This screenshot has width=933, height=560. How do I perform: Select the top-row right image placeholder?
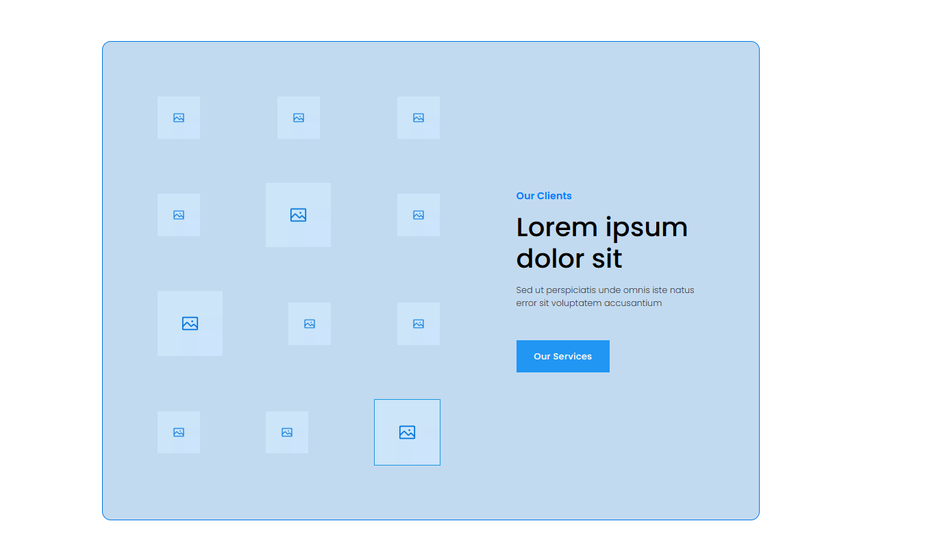pyautogui.click(x=419, y=118)
